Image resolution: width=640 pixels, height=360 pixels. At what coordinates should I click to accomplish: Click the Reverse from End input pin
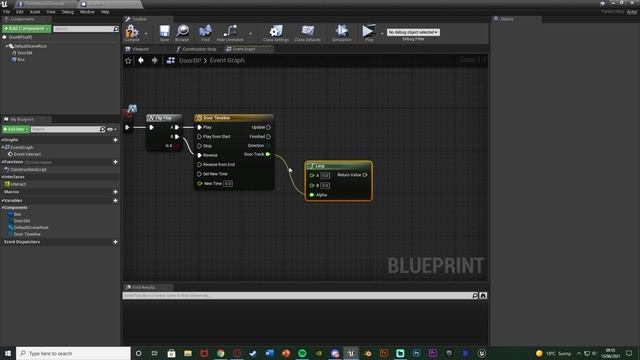[x=200, y=164]
